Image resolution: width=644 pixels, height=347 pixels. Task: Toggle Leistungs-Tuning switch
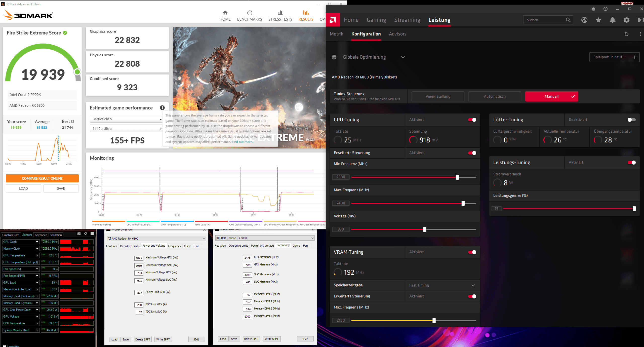point(632,163)
